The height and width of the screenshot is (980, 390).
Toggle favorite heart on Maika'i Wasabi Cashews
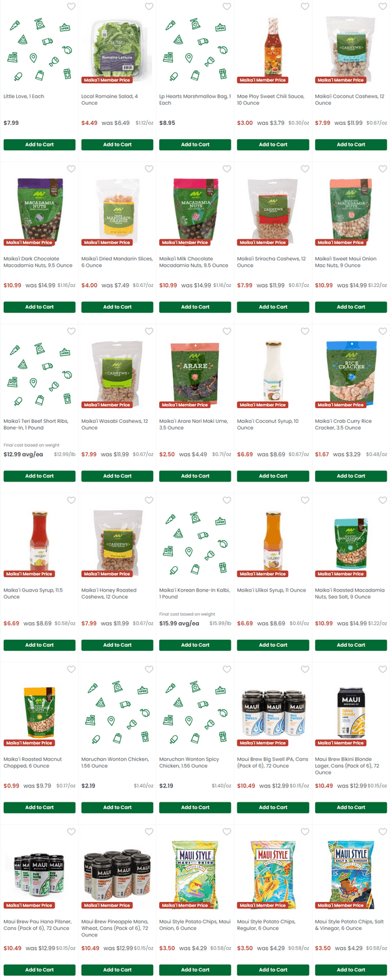pos(149,331)
